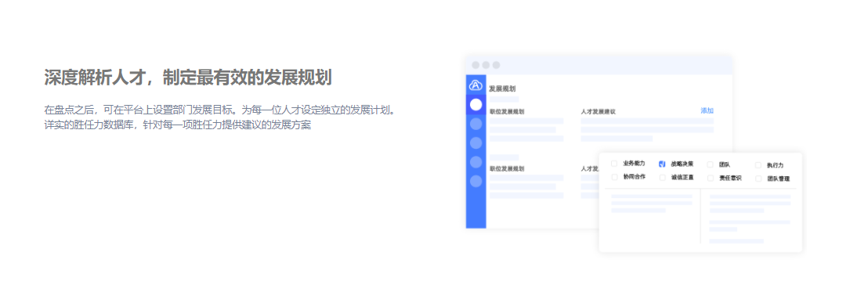Viewport: 868px width, 296px height.
Task: Click the sidebar circle directly below the white one
Action: [x=476, y=124]
